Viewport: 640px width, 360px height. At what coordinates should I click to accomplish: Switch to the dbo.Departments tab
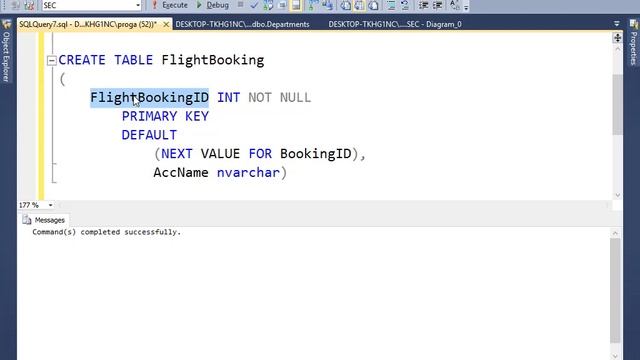[x=242, y=24]
